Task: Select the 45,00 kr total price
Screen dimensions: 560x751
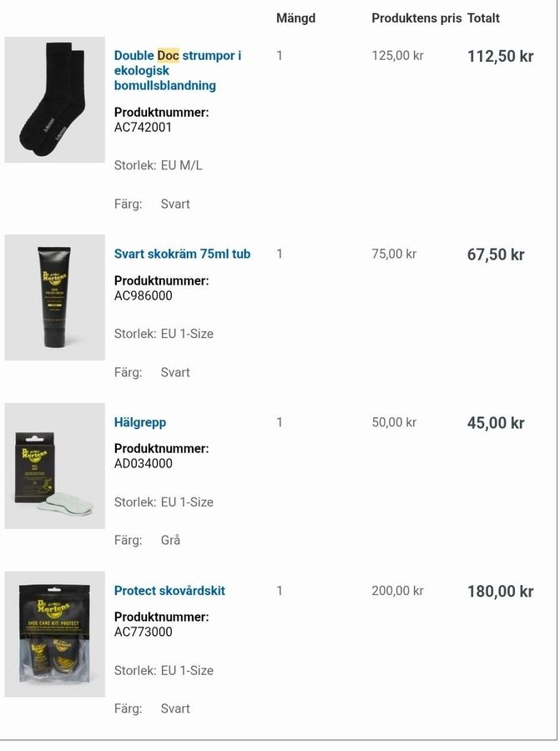Action: [x=496, y=423]
